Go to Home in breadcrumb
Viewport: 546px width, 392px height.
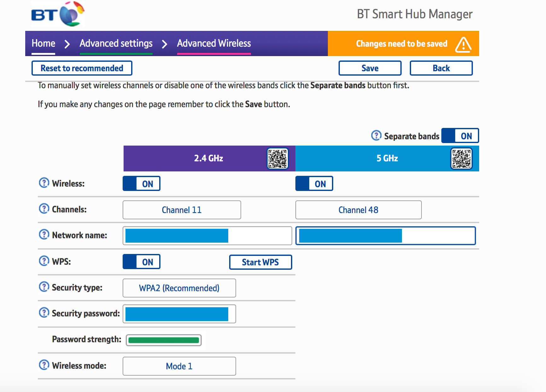pos(44,43)
